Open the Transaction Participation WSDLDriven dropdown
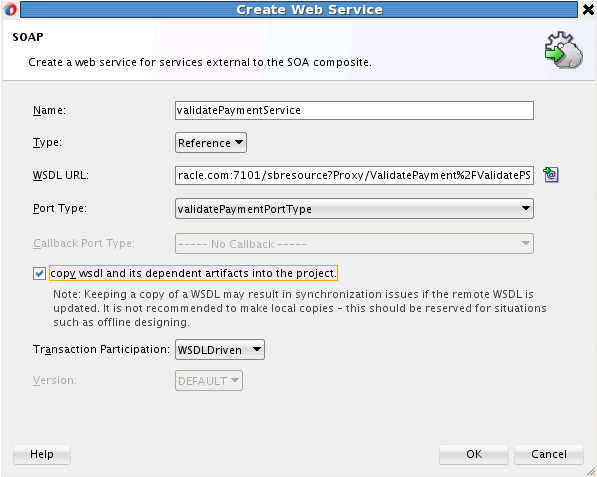The width and height of the screenshot is (597, 477). click(x=220, y=349)
